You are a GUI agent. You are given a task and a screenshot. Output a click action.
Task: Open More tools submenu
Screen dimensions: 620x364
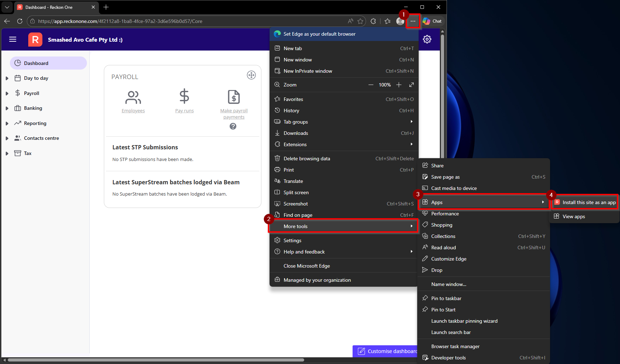pos(343,226)
